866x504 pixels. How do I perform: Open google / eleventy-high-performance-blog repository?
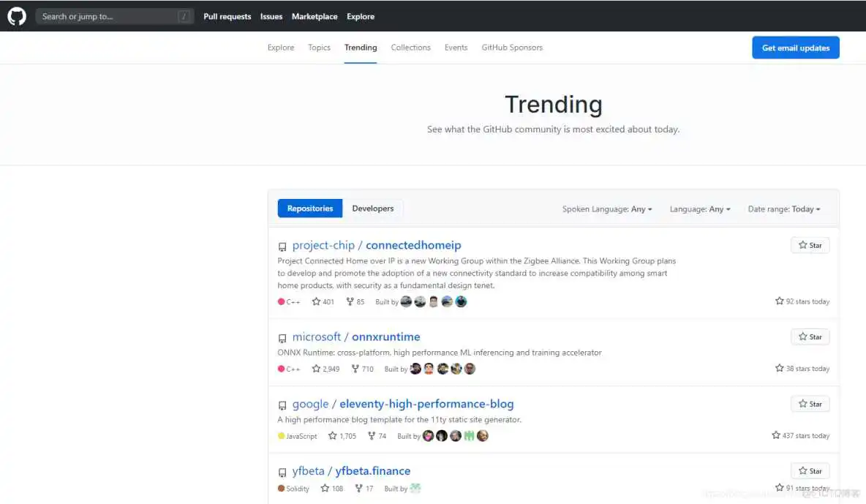403,404
